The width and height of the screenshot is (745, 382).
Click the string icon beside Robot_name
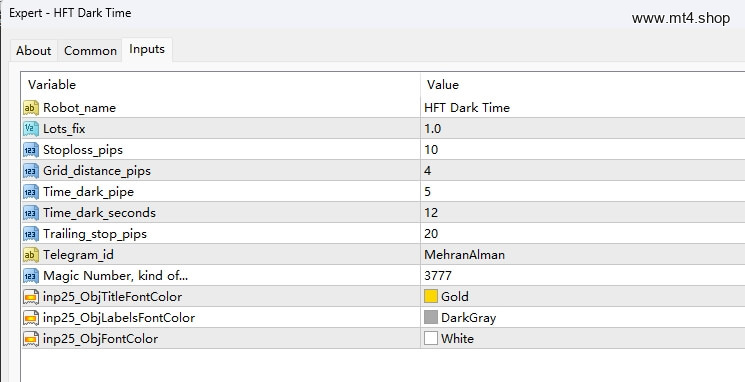pos(31,108)
